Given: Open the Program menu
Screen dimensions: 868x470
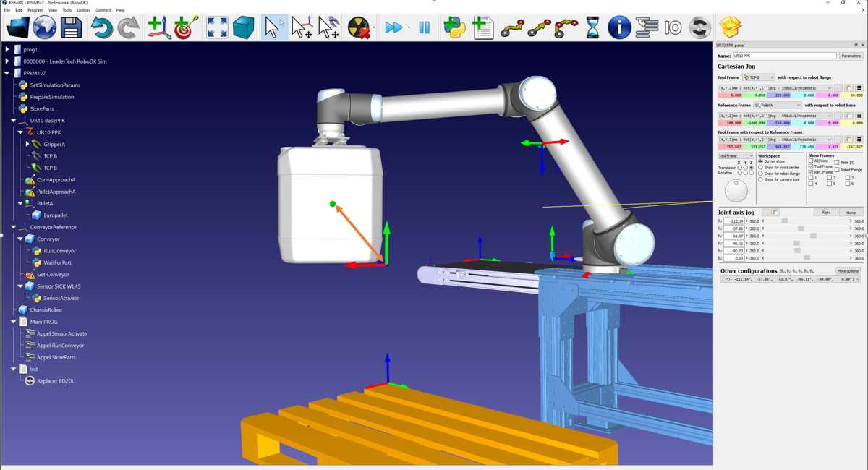Looking at the screenshot, I should tap(35, 10).
